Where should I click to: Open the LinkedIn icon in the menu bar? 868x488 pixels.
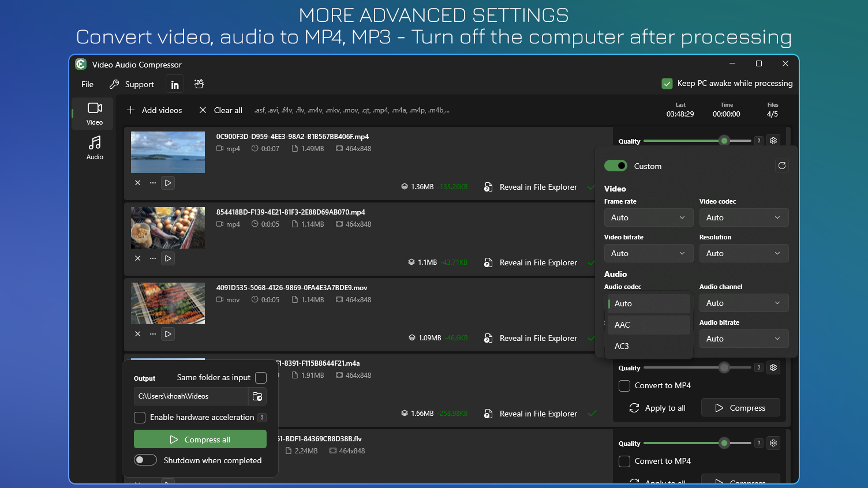pos(175,84)
